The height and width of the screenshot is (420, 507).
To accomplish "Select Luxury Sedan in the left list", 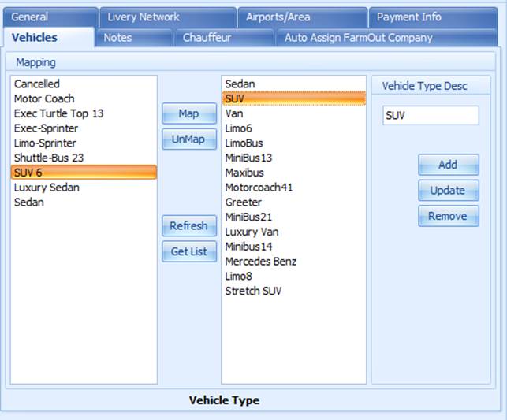I will click(x=84, y=188).
